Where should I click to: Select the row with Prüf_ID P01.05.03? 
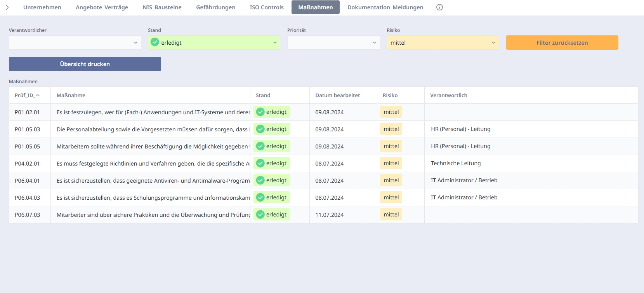click(27, 129)
